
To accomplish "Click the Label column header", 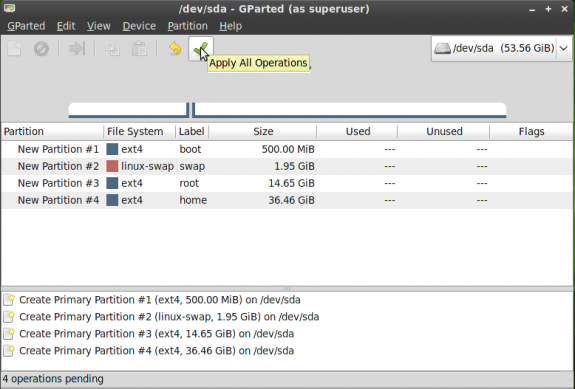I will point(192,131).
